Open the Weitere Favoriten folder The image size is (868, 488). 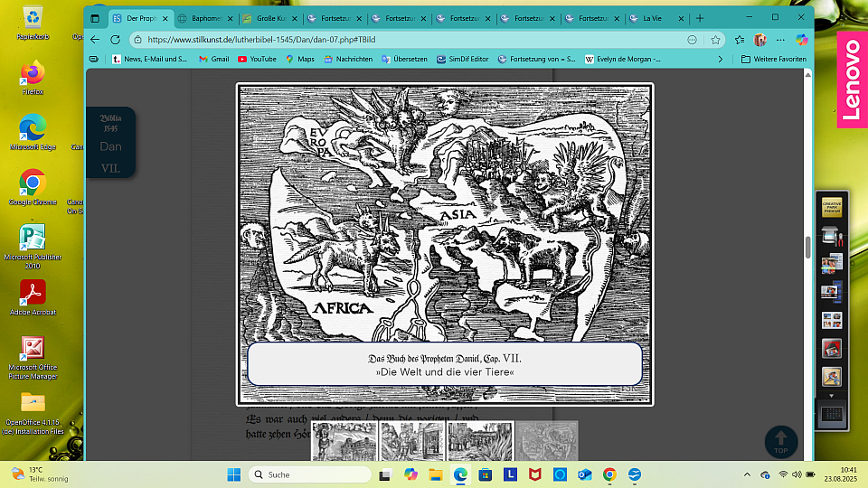(774, 60)
